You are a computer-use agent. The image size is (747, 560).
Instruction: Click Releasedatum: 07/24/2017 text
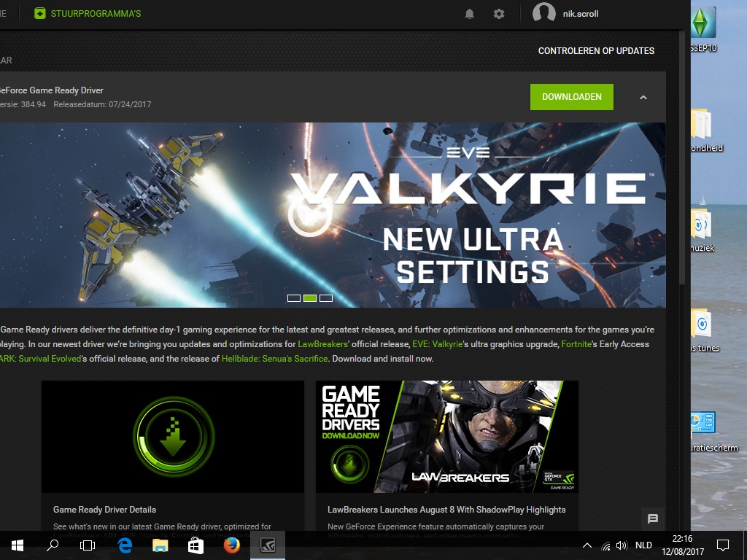(102, 104)
